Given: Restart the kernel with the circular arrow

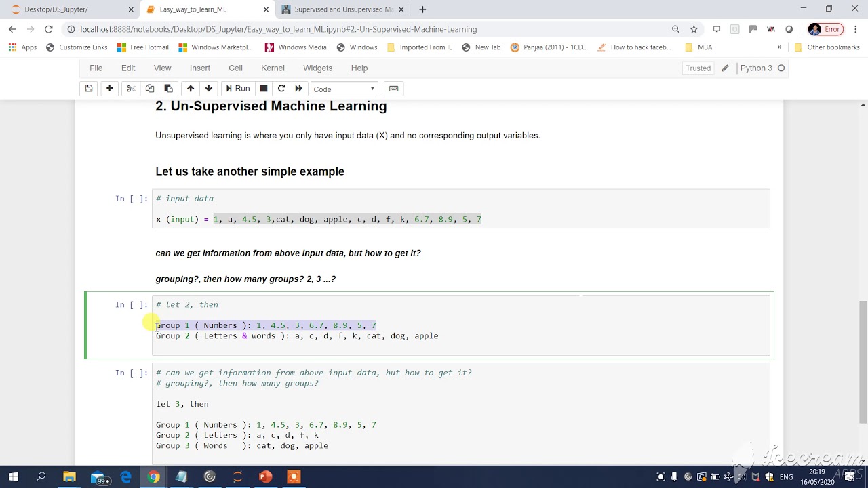Looking at the screenshot, I should [281, 89].
